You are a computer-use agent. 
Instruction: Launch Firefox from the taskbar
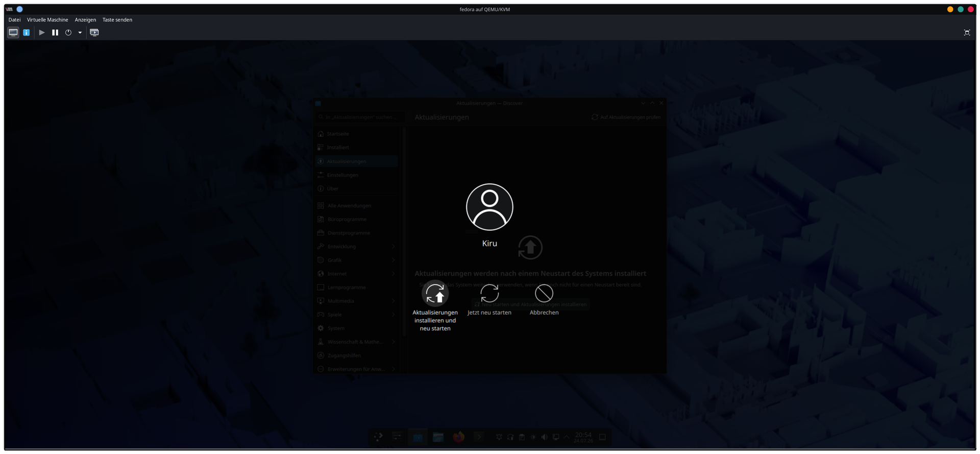[x=458, y=437]
